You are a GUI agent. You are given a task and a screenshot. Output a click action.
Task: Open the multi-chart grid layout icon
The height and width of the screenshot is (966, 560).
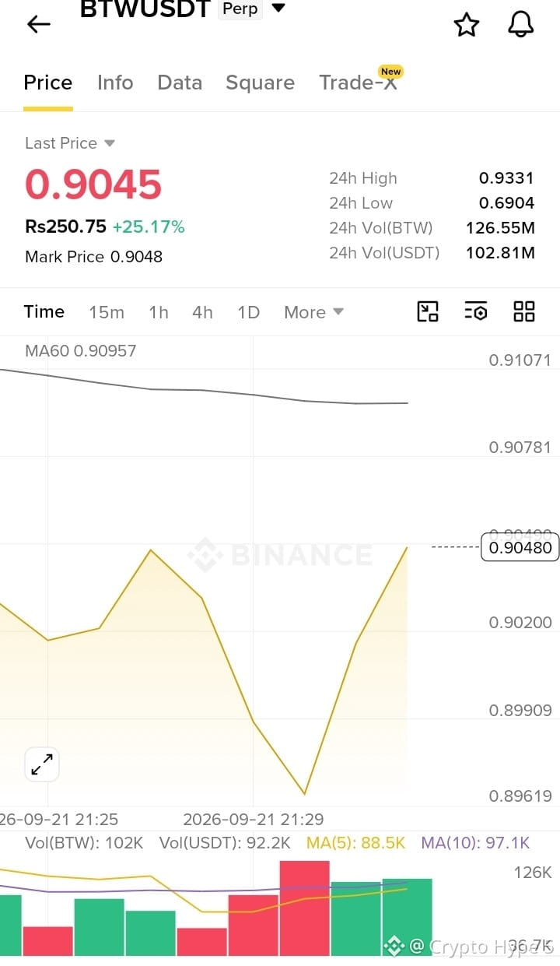(524, 311)
